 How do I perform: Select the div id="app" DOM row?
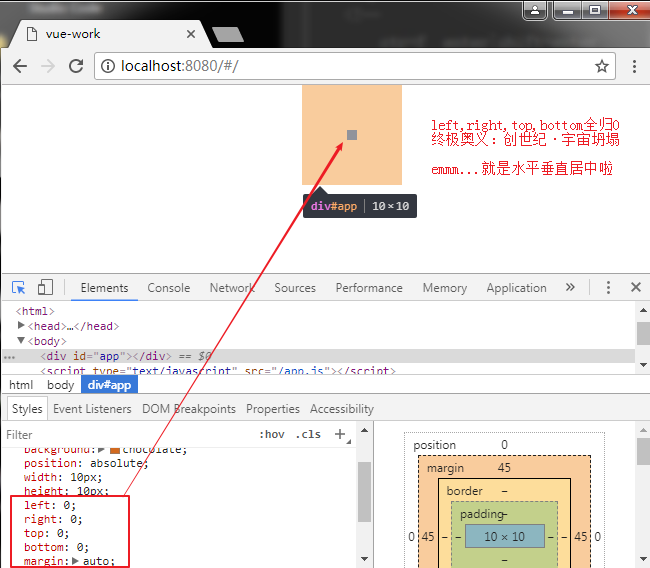pyautogui.click(x=318, y=356)
